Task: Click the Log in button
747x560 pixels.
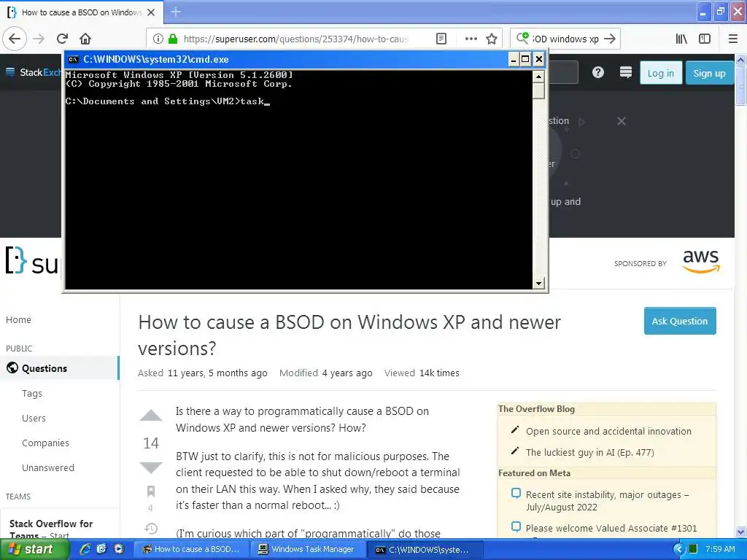Action: click(x=661, y=73)
